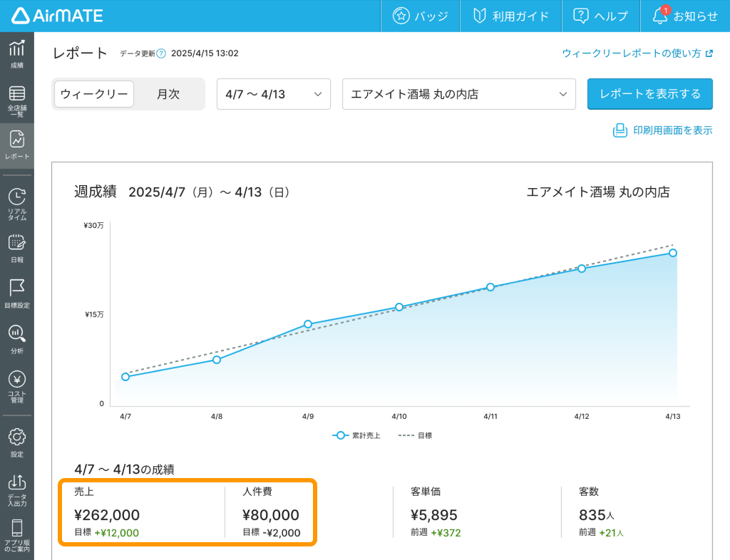
Task: Click the ヘルプ question bubble icon
Action: pyautogui.click(x=580, y=16)
